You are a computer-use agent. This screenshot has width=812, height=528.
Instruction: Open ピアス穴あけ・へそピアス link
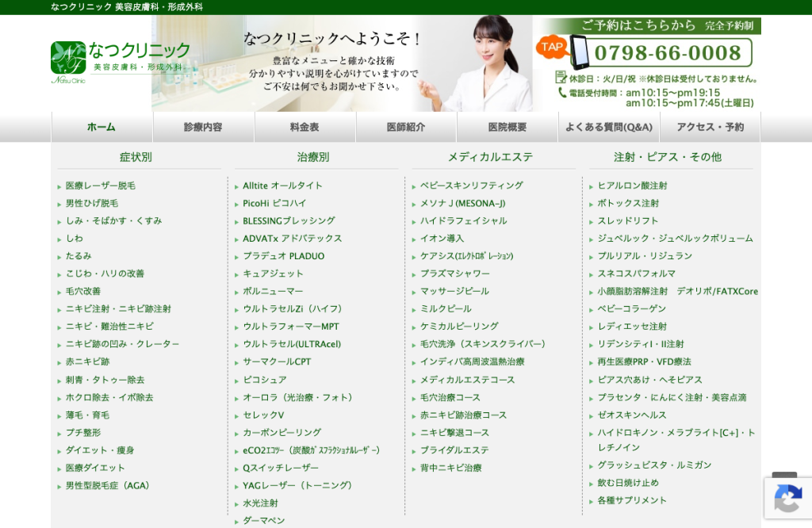pyautogui.click(x=650, y=380)
